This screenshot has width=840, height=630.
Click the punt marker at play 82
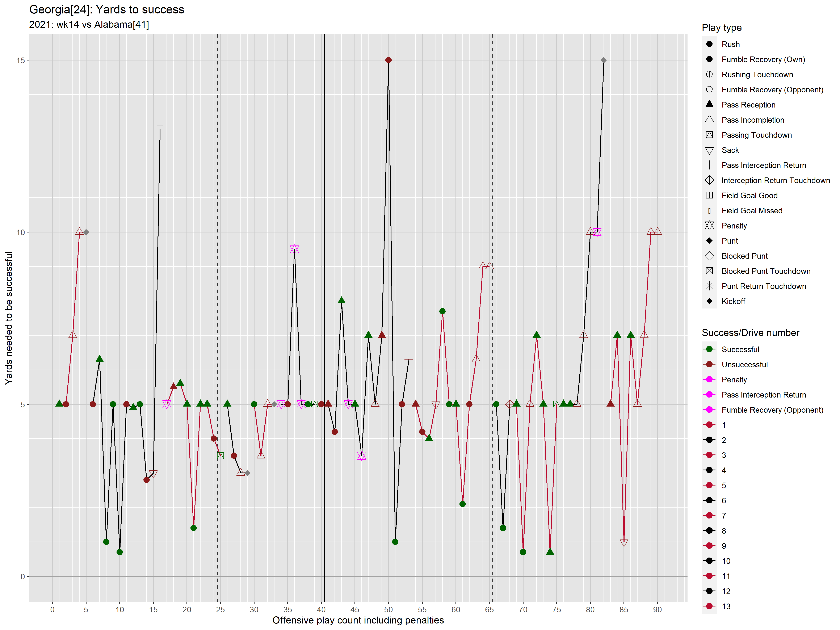[x=603, y=60]
